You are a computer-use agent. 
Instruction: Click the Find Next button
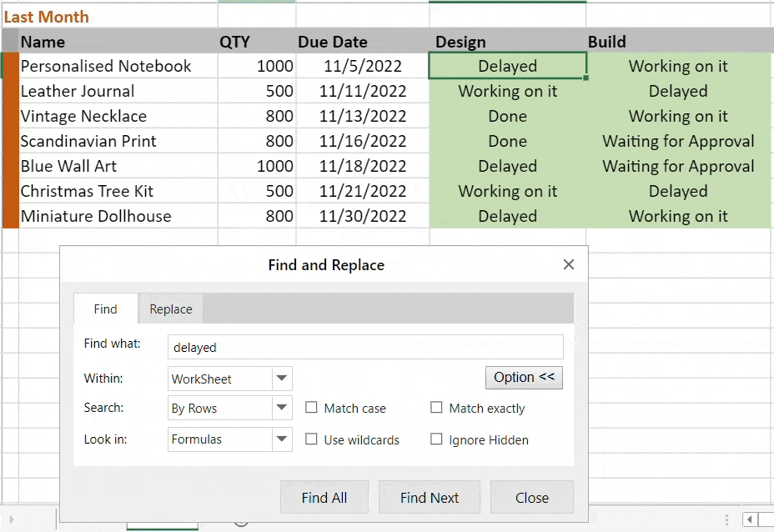coord(430,498)
